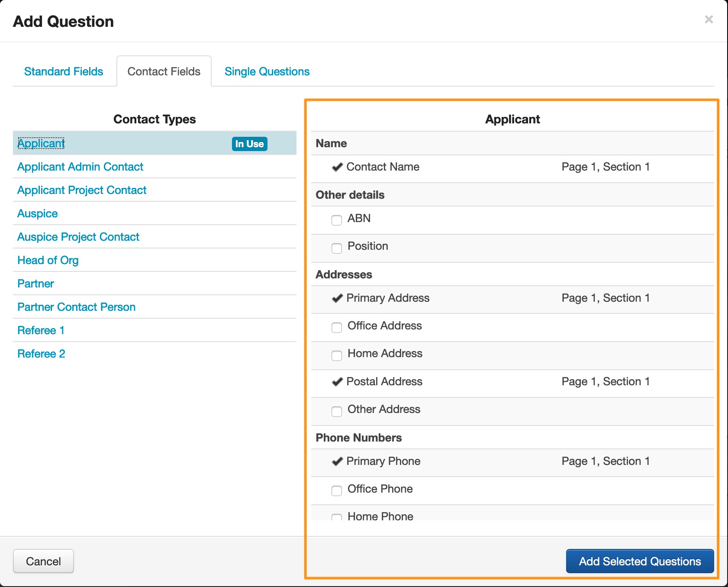Click the Primary Phone checkmark icon
Viewport: 728px width, 587px height.
337,461
